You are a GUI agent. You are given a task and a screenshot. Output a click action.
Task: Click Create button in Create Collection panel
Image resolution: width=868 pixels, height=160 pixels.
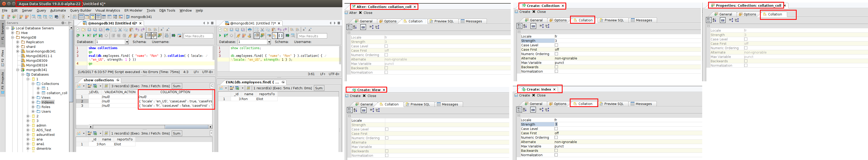(523, 12)
